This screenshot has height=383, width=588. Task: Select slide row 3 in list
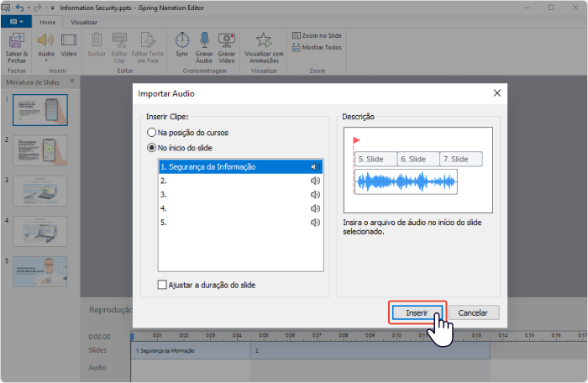pyautogui.click(x=241, y=195)
